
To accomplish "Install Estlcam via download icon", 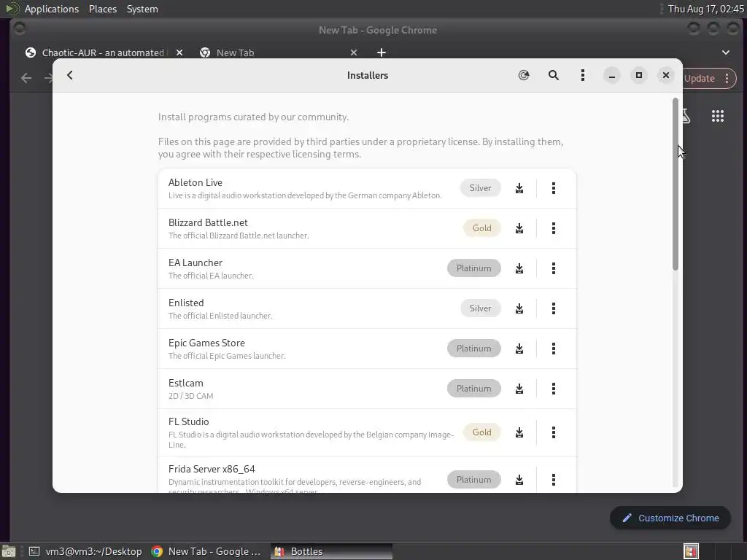I will click(x=519, y=389).
